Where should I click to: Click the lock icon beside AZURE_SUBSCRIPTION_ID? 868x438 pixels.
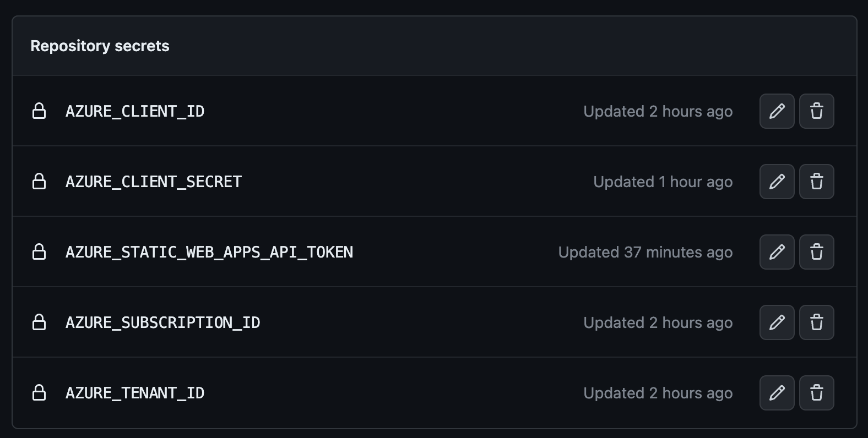(39, 322)
